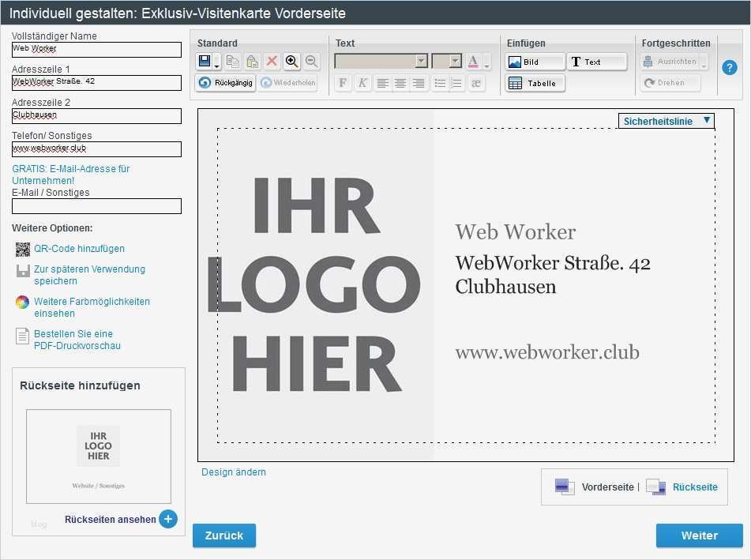Click QR-Code hinzufügen link
This screenshot has height=560, width=751.
(x=79, y=249)
